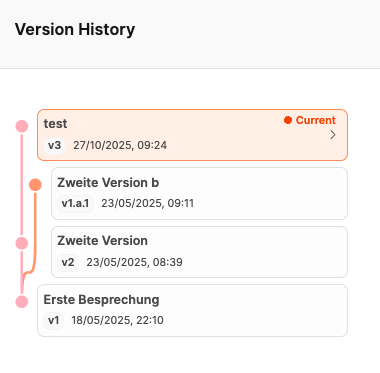Click the Version History heading
This screenshot has width=380, height=373.
point(75,29)
